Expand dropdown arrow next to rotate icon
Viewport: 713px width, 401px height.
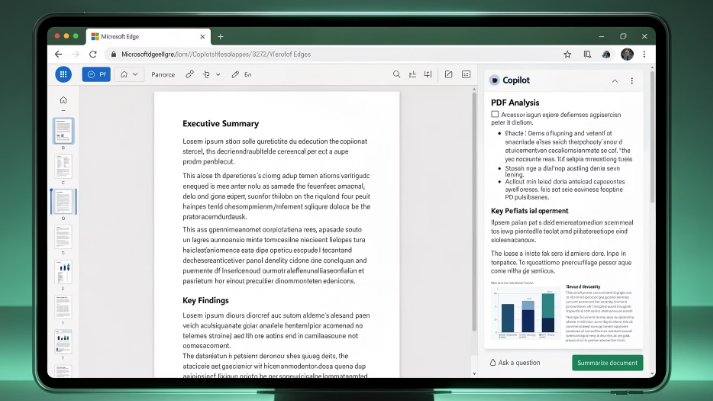tap(218, 75)
